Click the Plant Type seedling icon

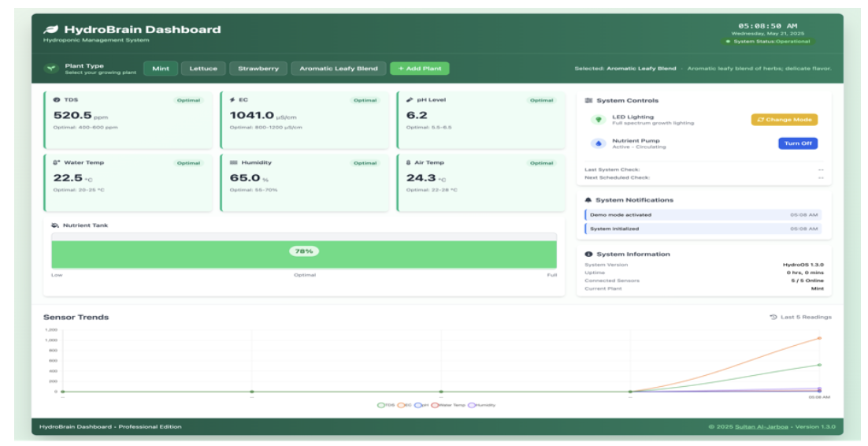51,68
